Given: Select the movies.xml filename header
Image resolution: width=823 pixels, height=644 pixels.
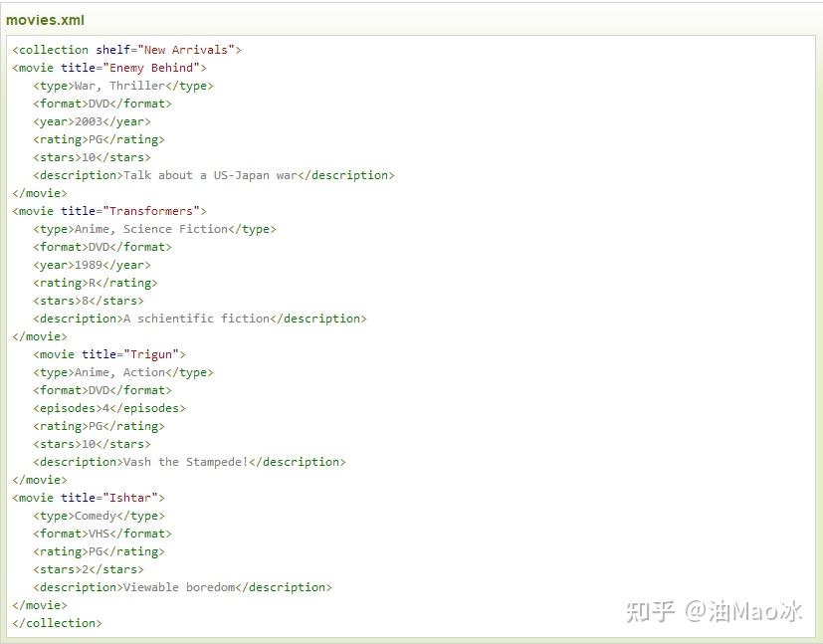Looking at the screenshot, I should [x=45, y=20].
